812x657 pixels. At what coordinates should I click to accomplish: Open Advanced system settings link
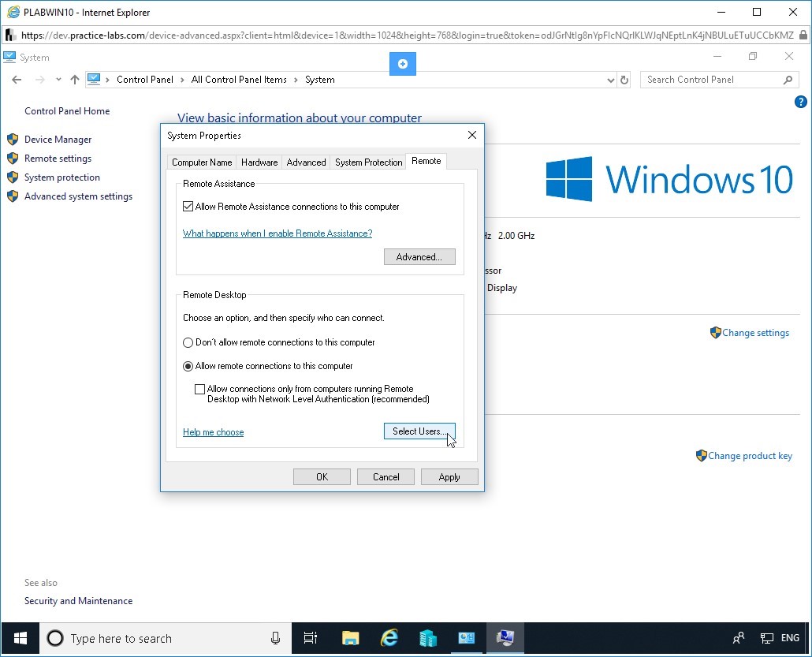78,196
